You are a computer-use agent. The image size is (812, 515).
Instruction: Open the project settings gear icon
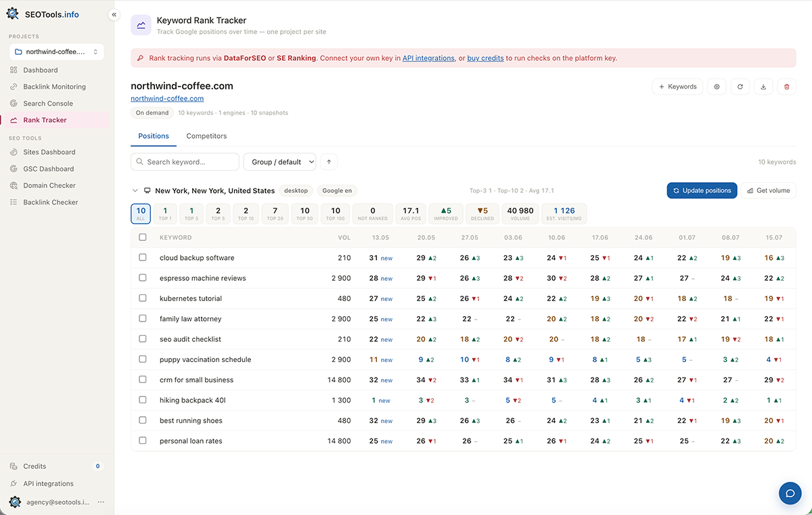tap(717, 87)
